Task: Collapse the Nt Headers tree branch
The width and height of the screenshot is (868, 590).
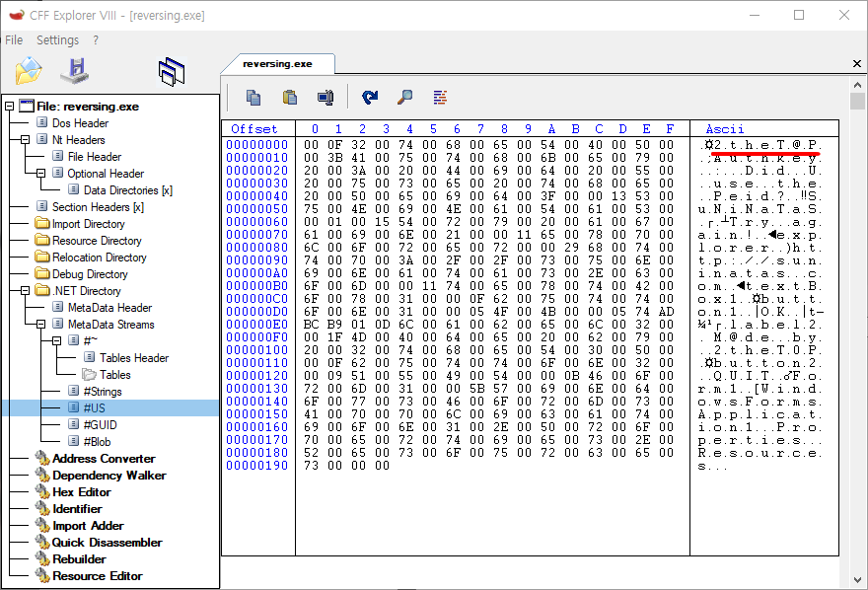Action: 25,139
